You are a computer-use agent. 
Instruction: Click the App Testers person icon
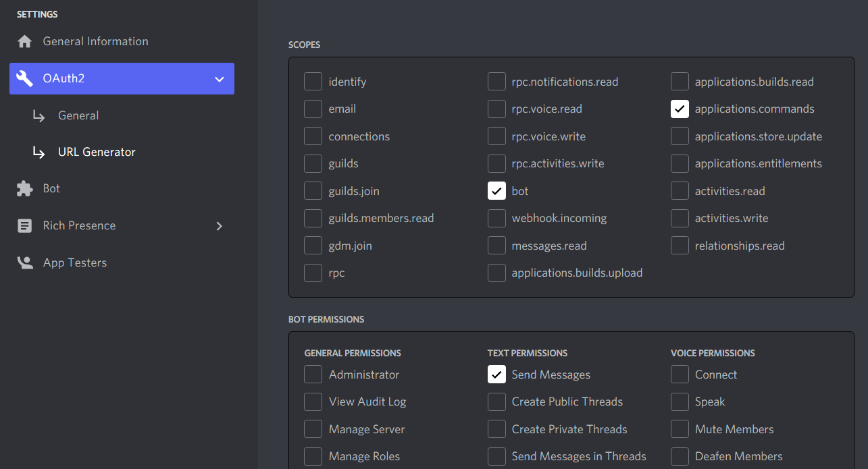click(25, 263)
